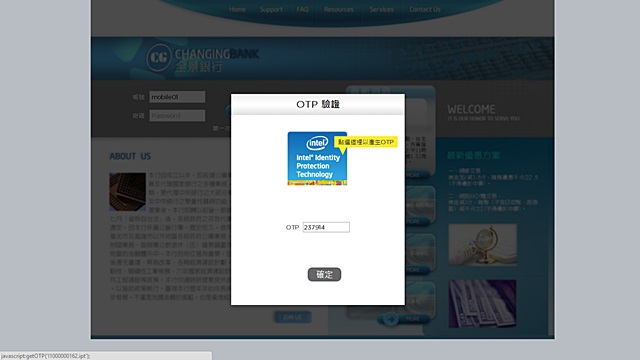Click the Password input field
The height and width of the screenshot is (360, 640).
177,116
